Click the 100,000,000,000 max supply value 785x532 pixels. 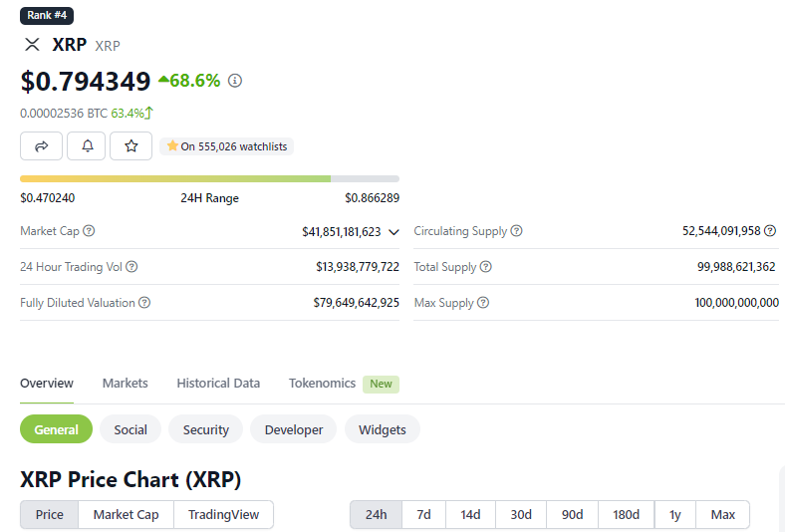[x=737, y=303]
